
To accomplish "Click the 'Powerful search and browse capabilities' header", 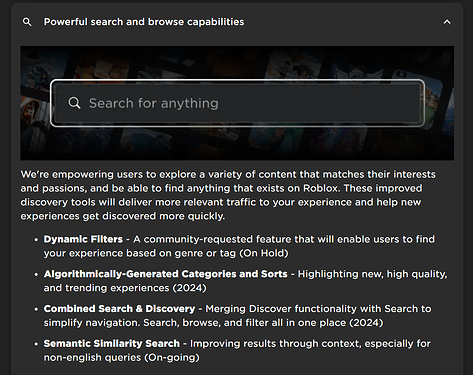I will 144,22.
